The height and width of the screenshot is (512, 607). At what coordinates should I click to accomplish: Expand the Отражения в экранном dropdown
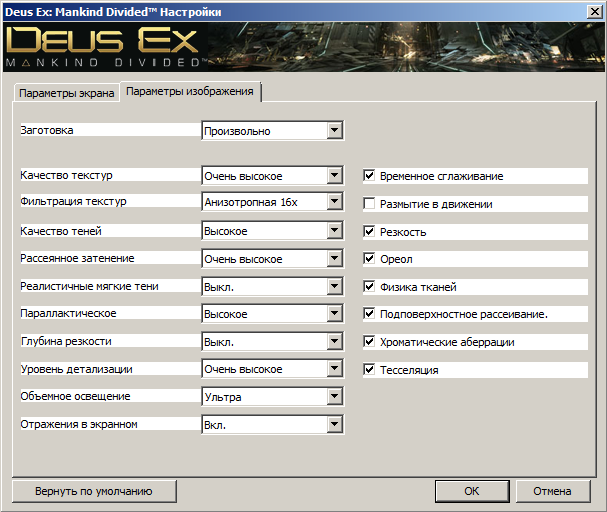(273, 425)
